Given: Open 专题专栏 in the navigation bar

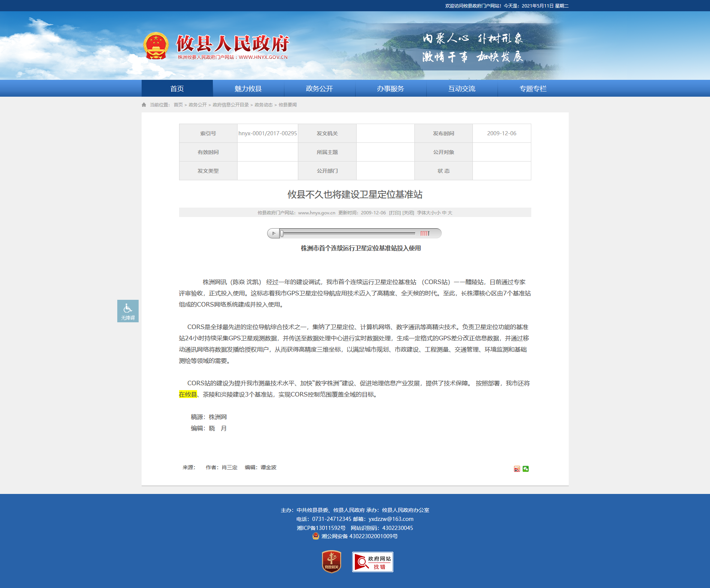Looking at the screenshot, I should [x=533, y=89].
